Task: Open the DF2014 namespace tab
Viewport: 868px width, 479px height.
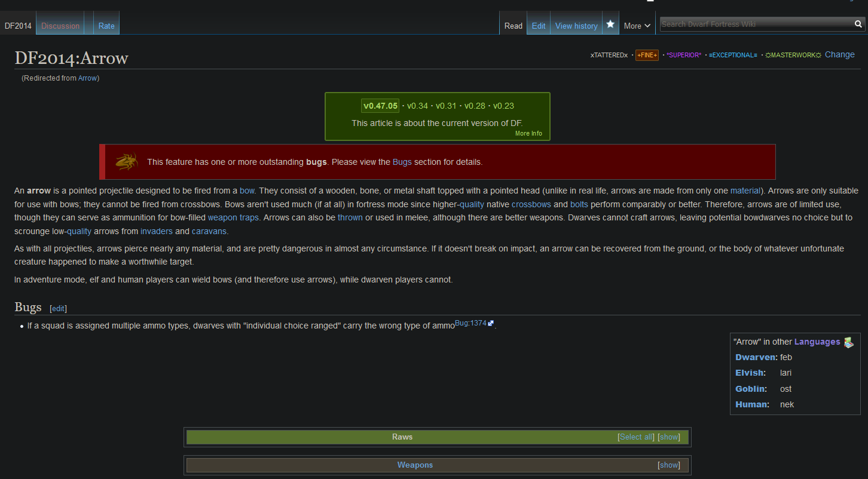Action: click(18, 26)
